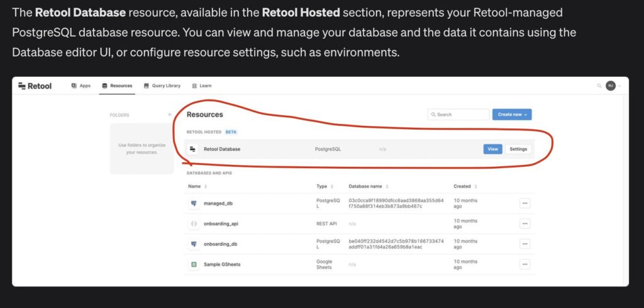Open the onboarding_db resource
The width and height of the screenshot is (644, 308).
(x=221, y=244)
